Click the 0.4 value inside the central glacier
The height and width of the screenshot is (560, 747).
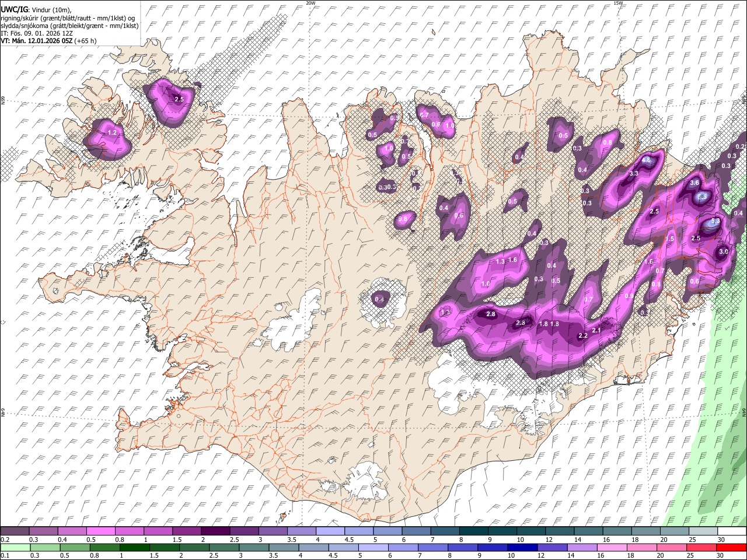tap(379, 300)
